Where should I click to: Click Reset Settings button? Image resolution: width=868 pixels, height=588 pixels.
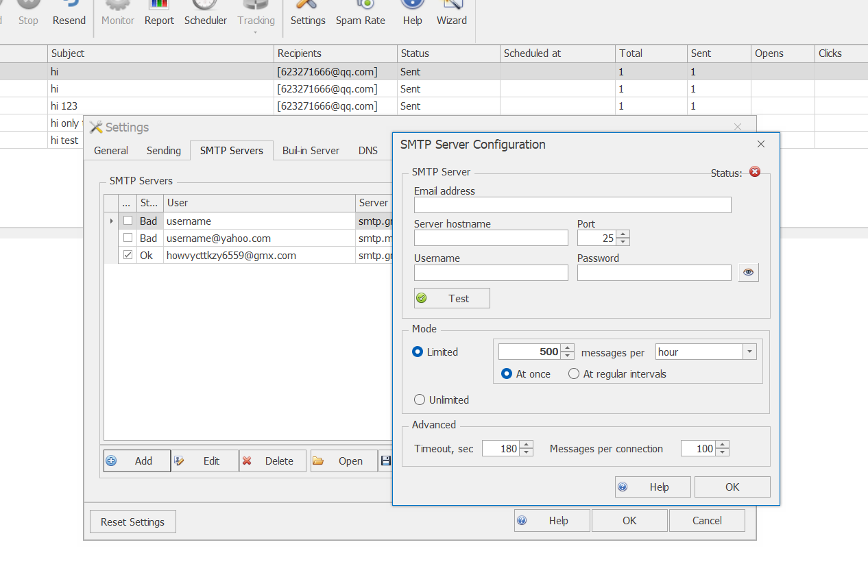pos(132,522)
